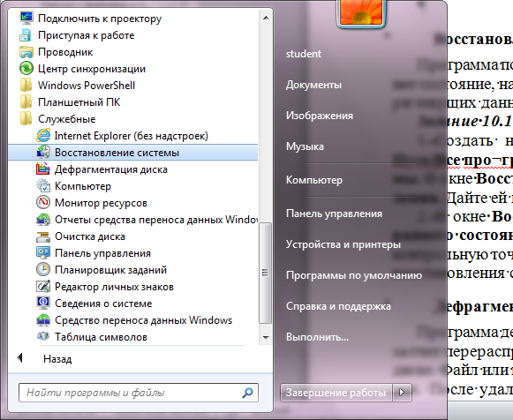Click the Connect to projector monitor icon
The width and height of the screenshot is (513, 420).
click(x=26, y=18)
